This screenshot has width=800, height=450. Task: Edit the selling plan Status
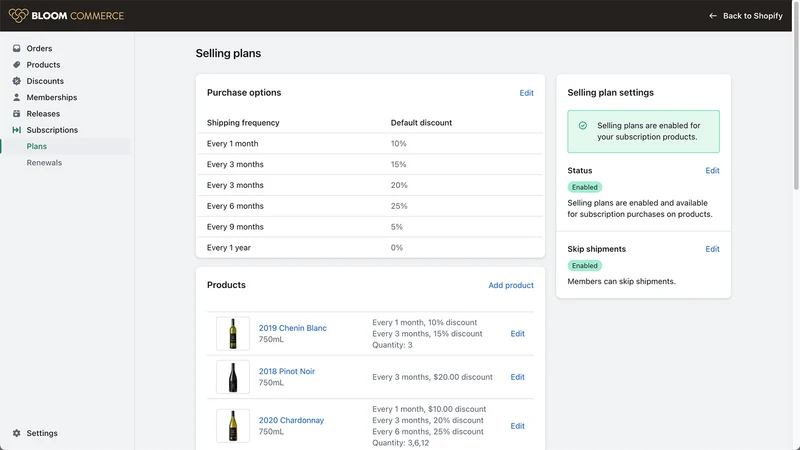click(x=712, y=170)
